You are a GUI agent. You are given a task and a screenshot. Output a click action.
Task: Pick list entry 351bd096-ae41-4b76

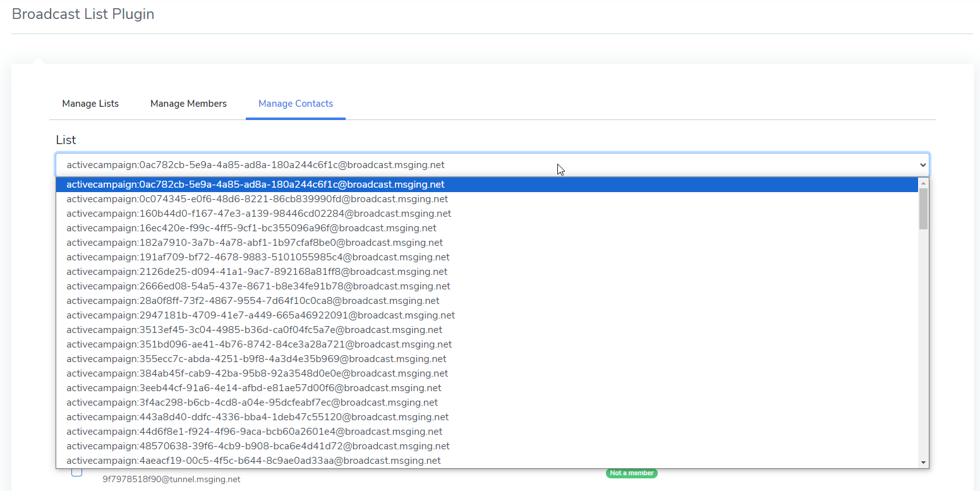coord(487,344)
